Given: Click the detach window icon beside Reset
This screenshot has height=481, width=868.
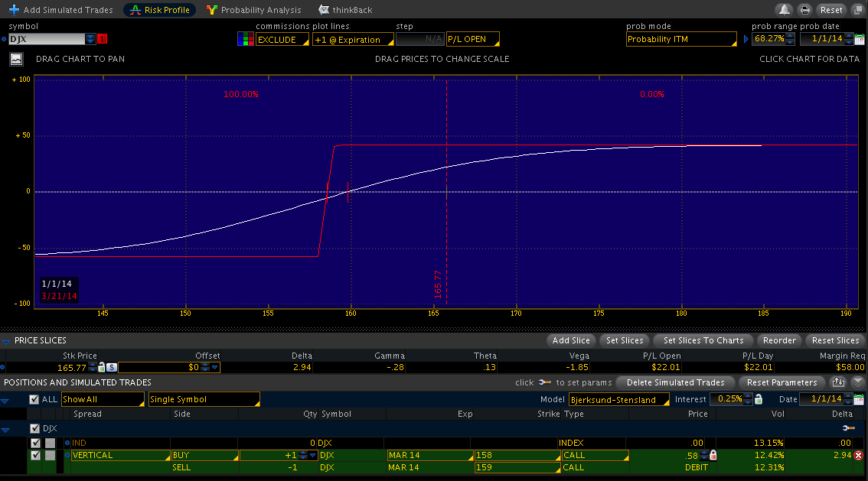Looking at the screenshot, I should click(x=858, y=9).
